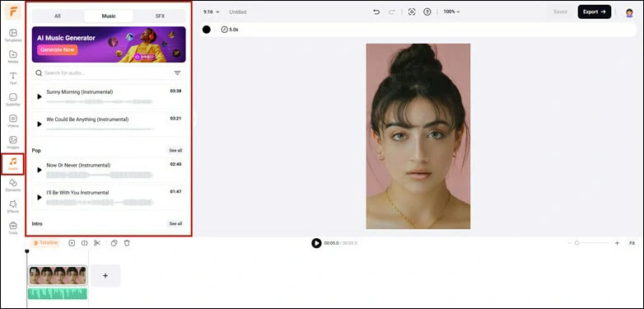
Task: Switch to the Music tab
Action: tap(109, 16)
